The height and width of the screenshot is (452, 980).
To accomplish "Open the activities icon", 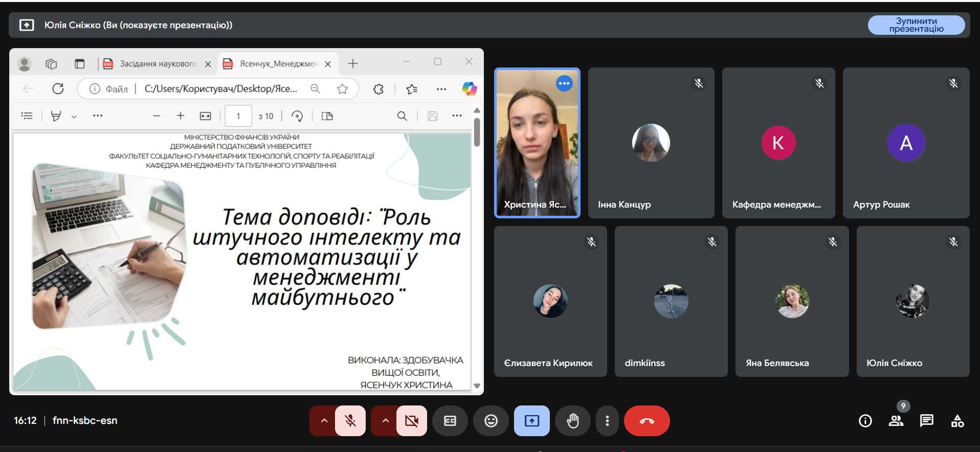I will (957, 421).
